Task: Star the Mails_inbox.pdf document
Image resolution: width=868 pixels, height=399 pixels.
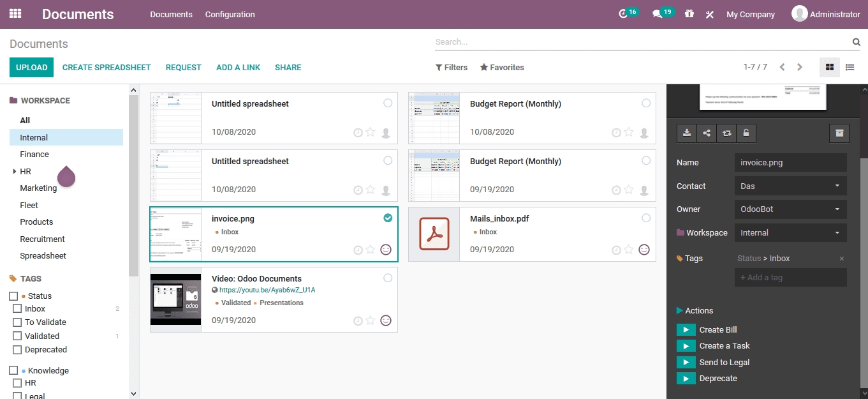Action: (629, 250)
